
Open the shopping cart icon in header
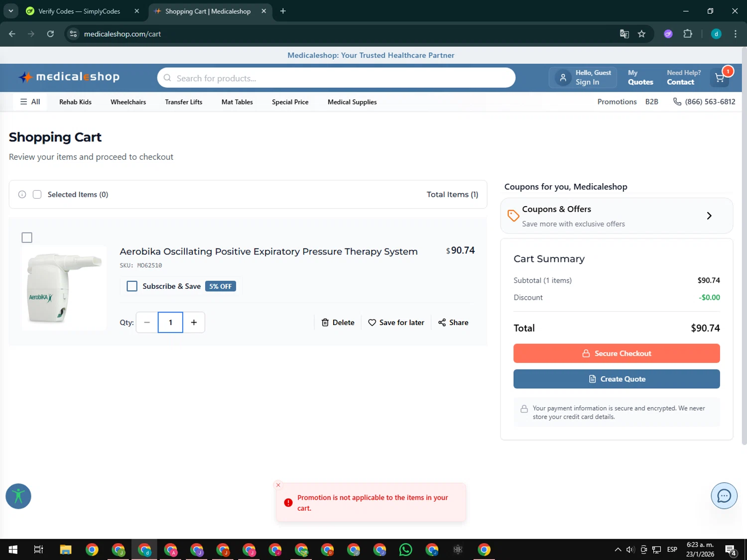[x=720, y=77]
